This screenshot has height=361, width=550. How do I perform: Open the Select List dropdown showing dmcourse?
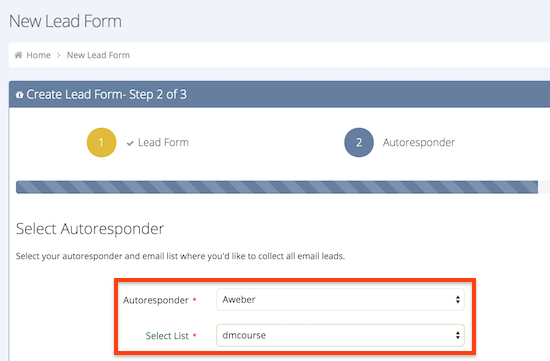340,335
